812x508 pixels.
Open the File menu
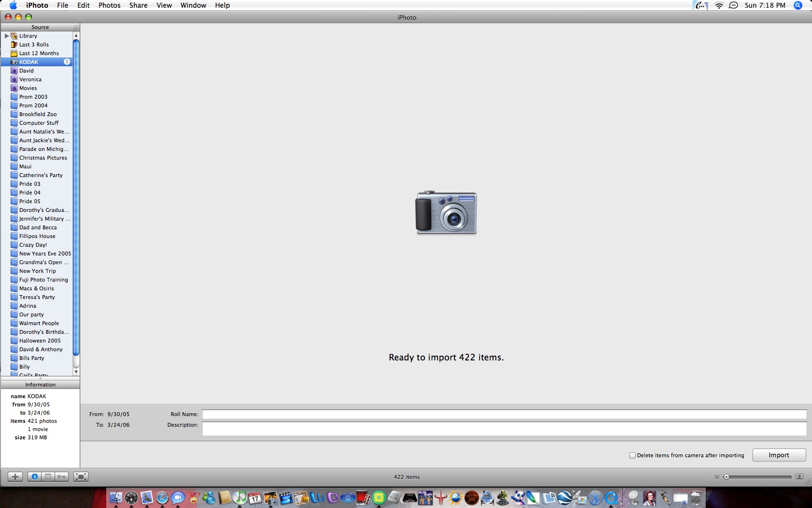click(63, 5)
